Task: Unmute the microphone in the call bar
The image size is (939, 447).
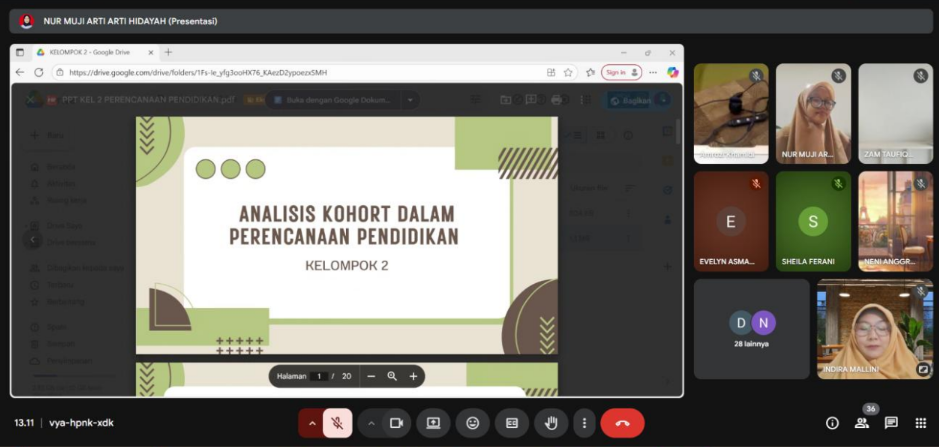Action: click(338, 423)
